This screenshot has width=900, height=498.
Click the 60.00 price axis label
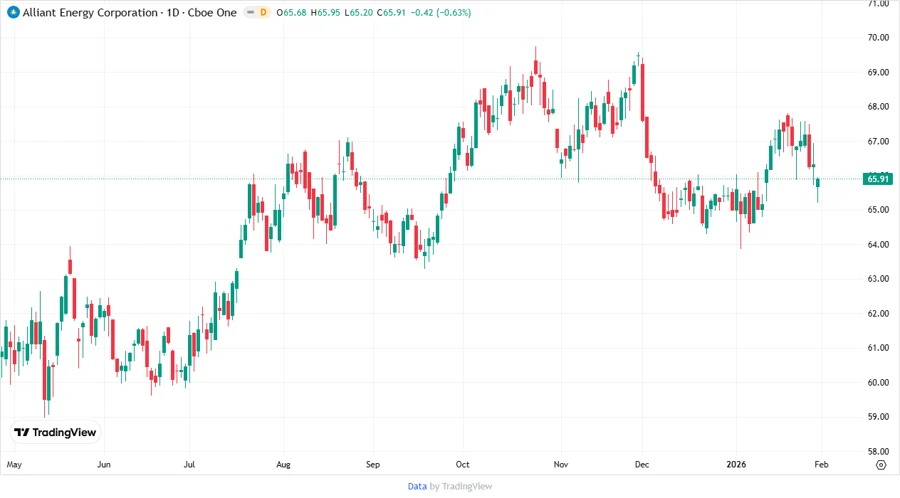click(x=878, y=382)
